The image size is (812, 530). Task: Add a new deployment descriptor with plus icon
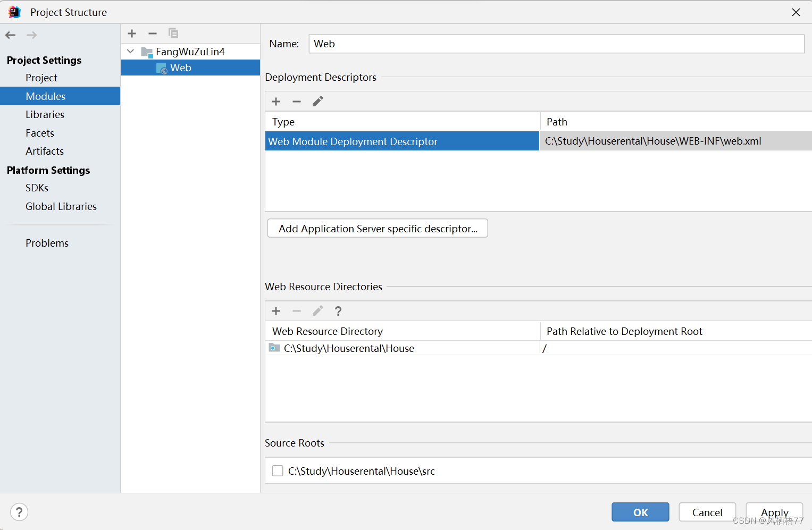point(275,101)
